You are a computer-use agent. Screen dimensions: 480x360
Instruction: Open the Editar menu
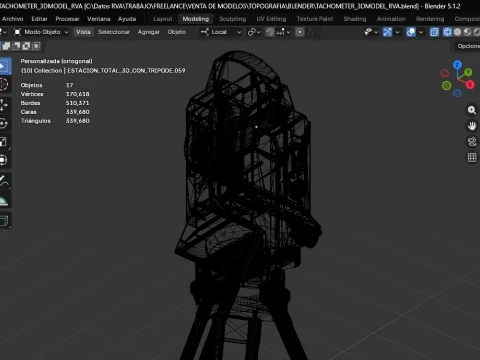[39, 19]
